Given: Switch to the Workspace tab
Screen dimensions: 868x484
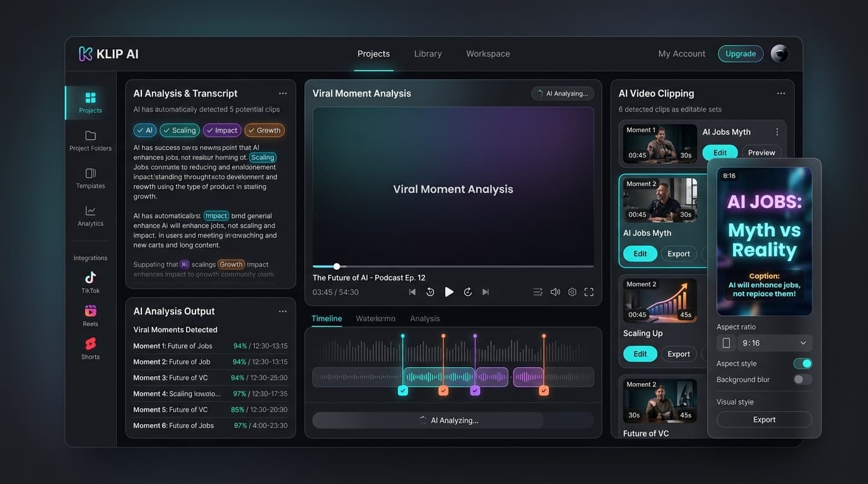Looking at the screenshot, I should tap(488, 54).
